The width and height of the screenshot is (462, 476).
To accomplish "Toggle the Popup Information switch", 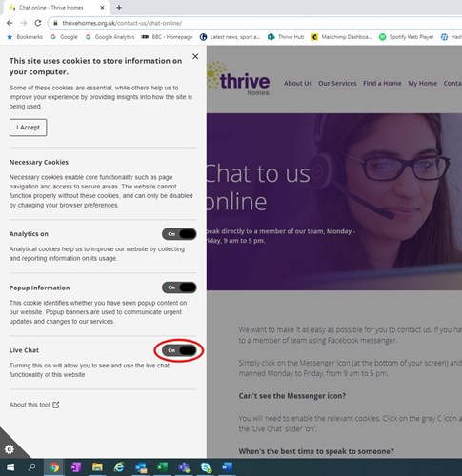I will point(179,288).
